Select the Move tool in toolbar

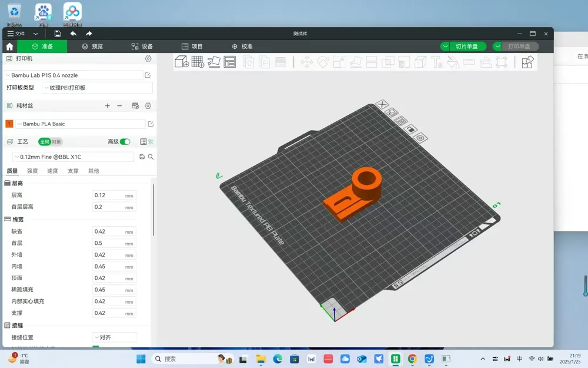307,62
